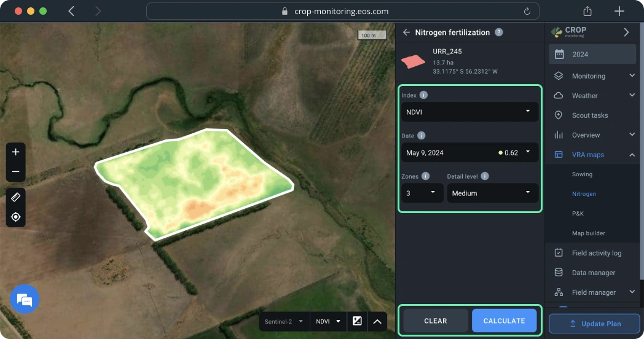The height and width of the screenshot is (339, 644).
Task: Open the NDVI index dropdown in panel
Action: (469, 112)
